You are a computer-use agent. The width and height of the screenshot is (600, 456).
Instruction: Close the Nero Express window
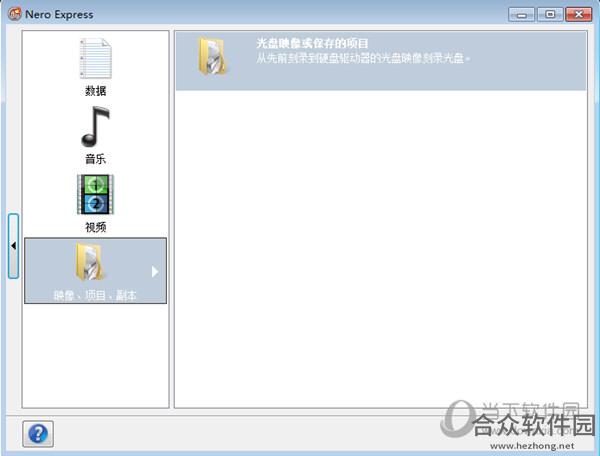pos(579,15)
